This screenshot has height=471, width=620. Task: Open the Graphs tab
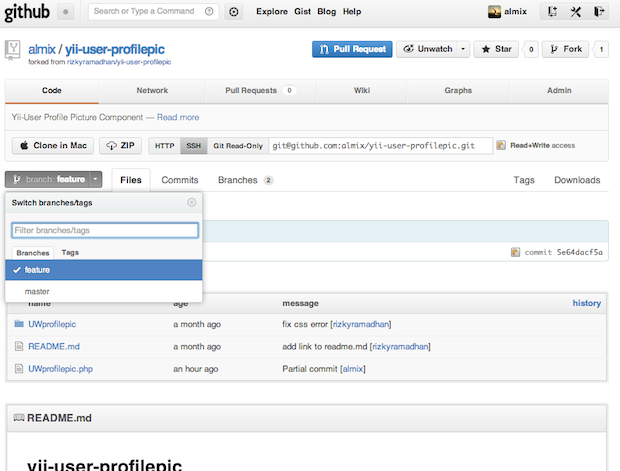[x=458, y=91]
